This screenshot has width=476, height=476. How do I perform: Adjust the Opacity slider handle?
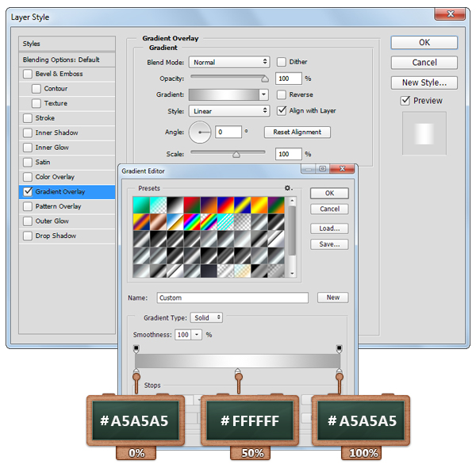click(x=265, y=79)
